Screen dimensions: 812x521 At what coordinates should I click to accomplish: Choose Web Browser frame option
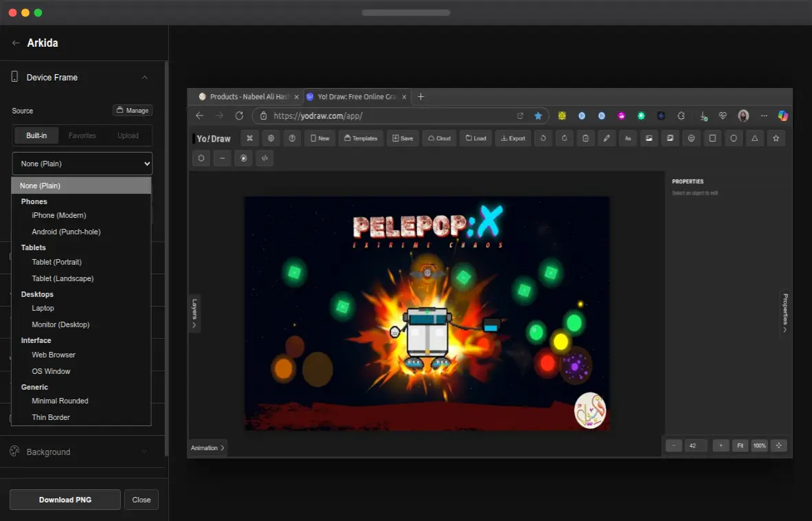coord(81,355)
